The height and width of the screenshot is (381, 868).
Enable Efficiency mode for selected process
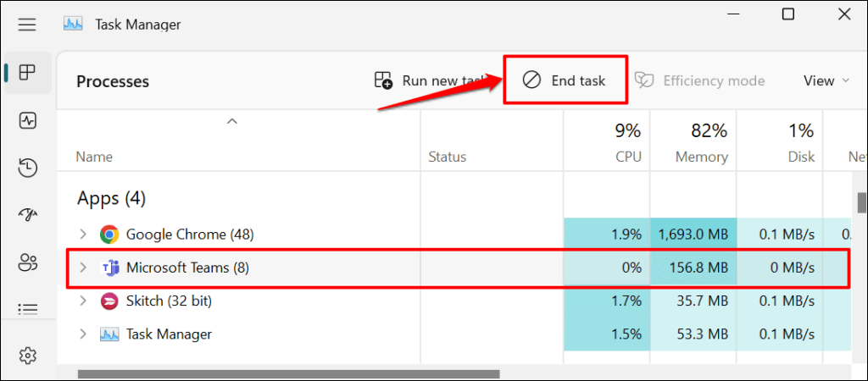click(x=700, y=80)
